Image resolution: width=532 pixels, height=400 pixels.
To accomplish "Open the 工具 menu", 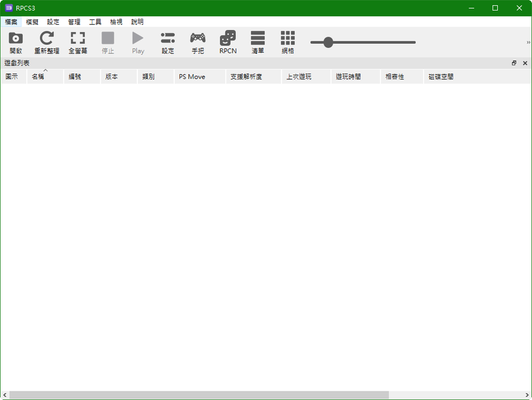I will point(95,22).
